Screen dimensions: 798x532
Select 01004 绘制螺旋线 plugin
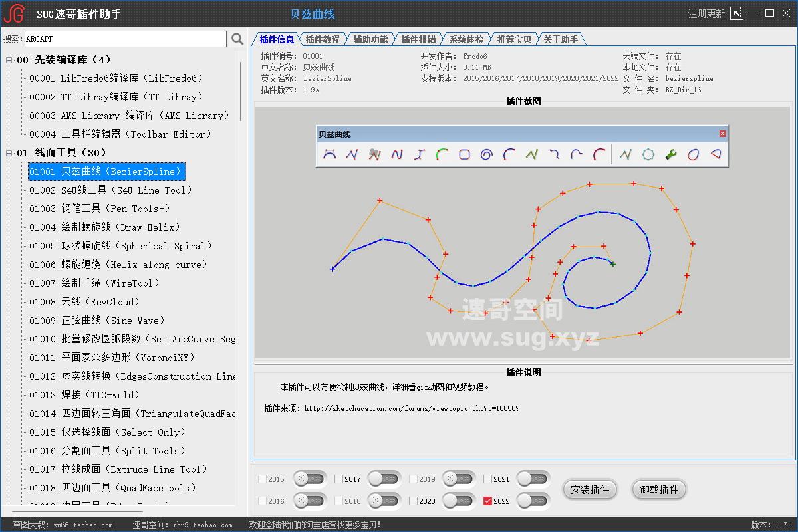point(105,227)
